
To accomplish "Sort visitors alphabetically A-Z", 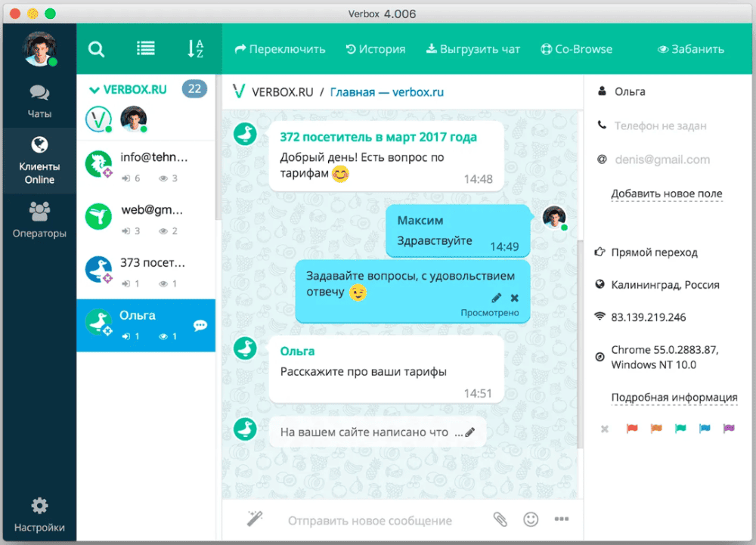I will pyautogui.click(x=195, y=48).
